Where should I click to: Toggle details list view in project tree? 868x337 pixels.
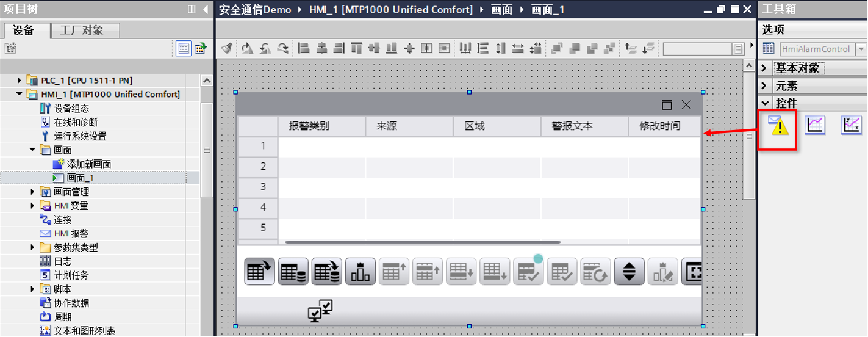point(184,48)
